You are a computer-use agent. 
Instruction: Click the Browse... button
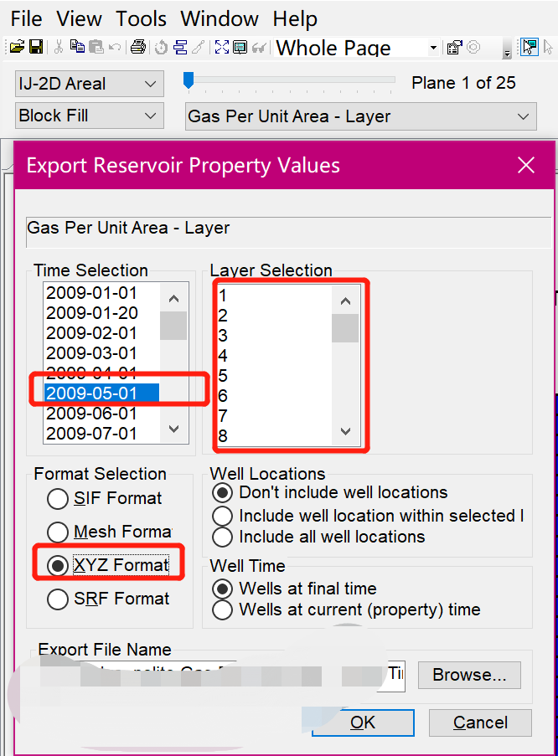(x=469, y=675)
